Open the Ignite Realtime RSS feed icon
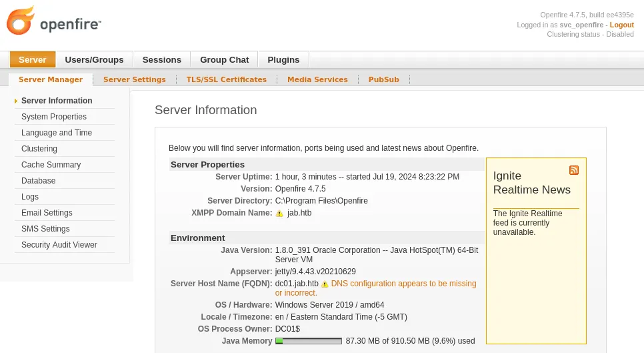This screenshot has width=644, height=353. click(574, 170)
